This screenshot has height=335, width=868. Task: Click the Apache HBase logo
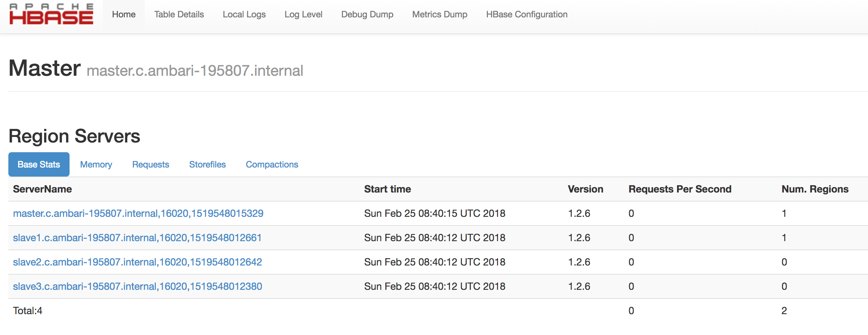51,15
